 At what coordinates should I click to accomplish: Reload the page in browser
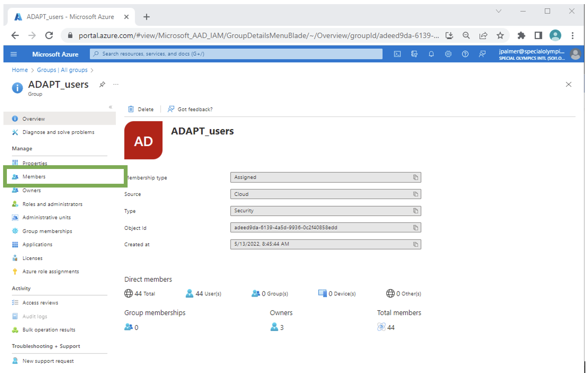(x=49, y=35)
